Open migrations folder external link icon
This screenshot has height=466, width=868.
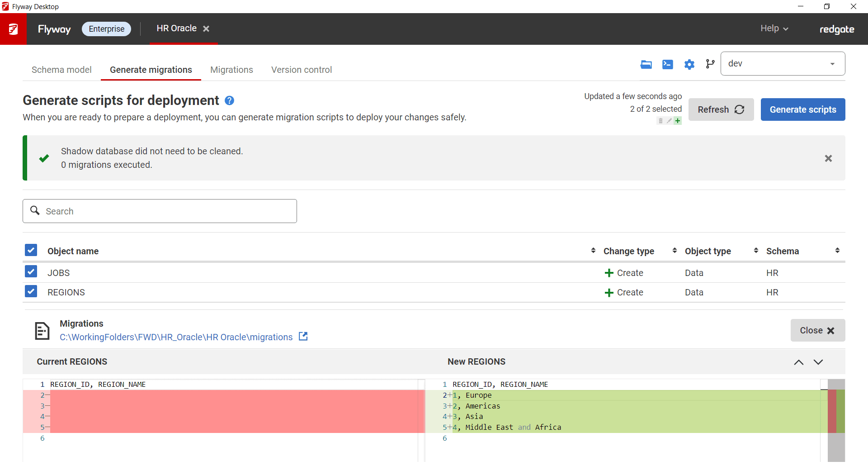tap(303, 337)
